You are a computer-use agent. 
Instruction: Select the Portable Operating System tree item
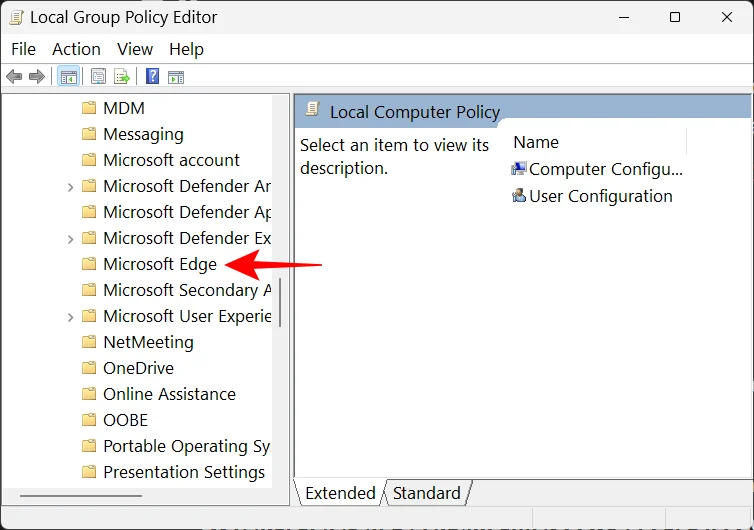[x=187, y=446]
